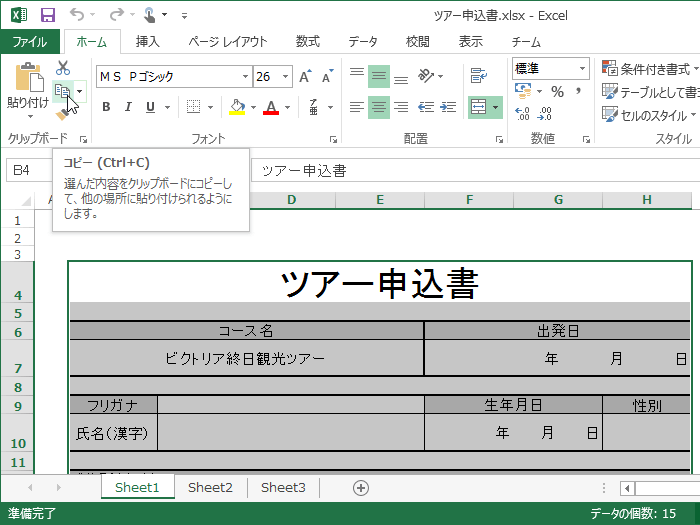Click セルのスタイル button
Screen dimensions: 700x525
(649, 115)
